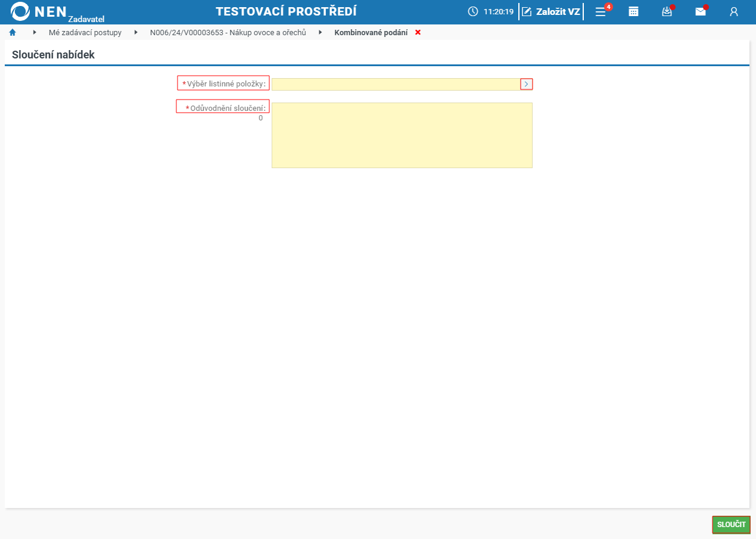Click the clock time display

[x=491, y=11]
